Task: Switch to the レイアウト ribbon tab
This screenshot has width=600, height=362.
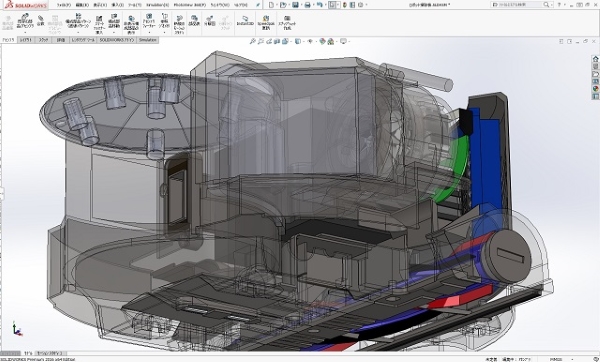Action: pyautogui.click(x=26, y=40)
